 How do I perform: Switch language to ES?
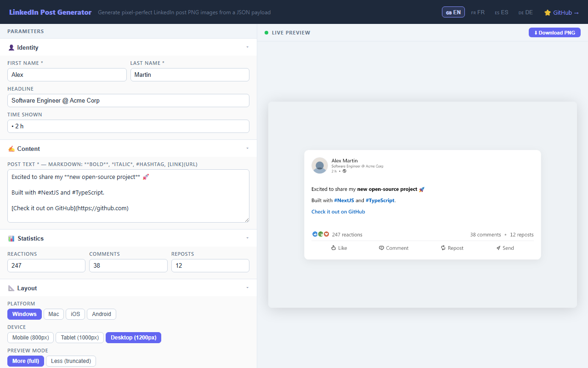click(502, 12)
